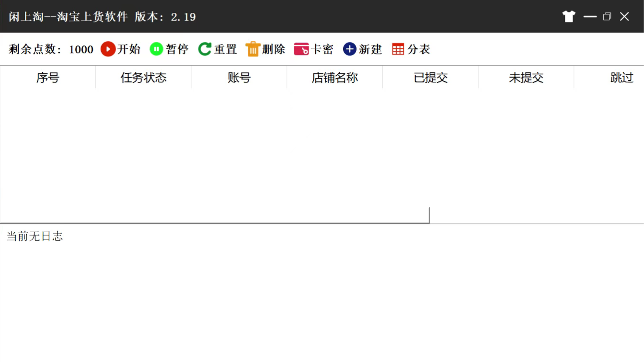Open the 卡密 card key wallet icon

(301, 49)
